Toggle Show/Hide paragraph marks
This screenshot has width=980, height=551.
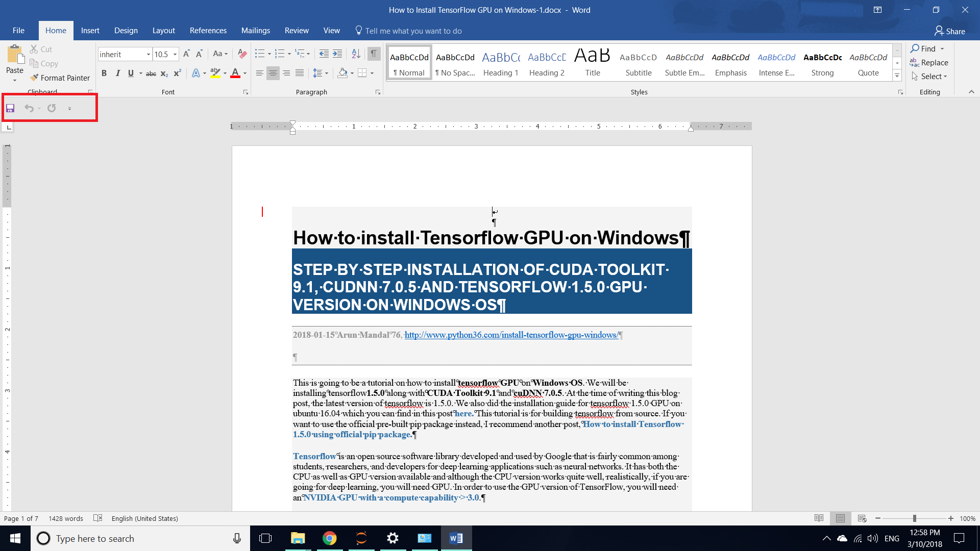[x=374, y=54]
